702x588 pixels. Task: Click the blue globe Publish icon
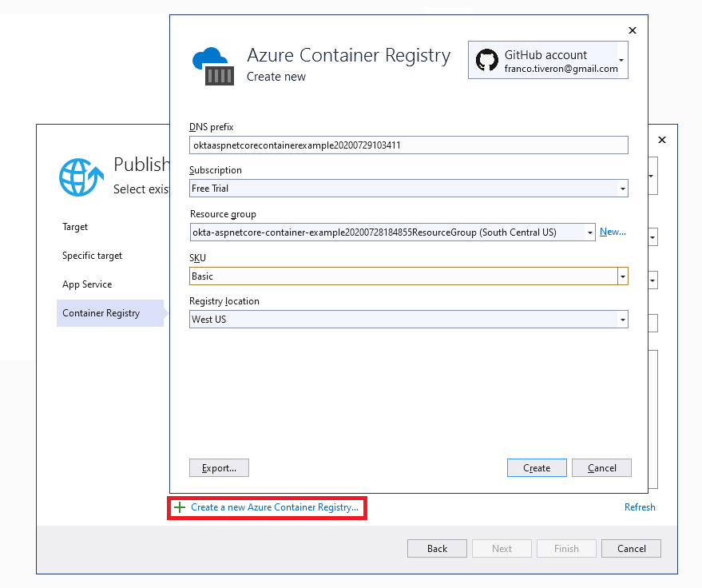coord(80,177)
